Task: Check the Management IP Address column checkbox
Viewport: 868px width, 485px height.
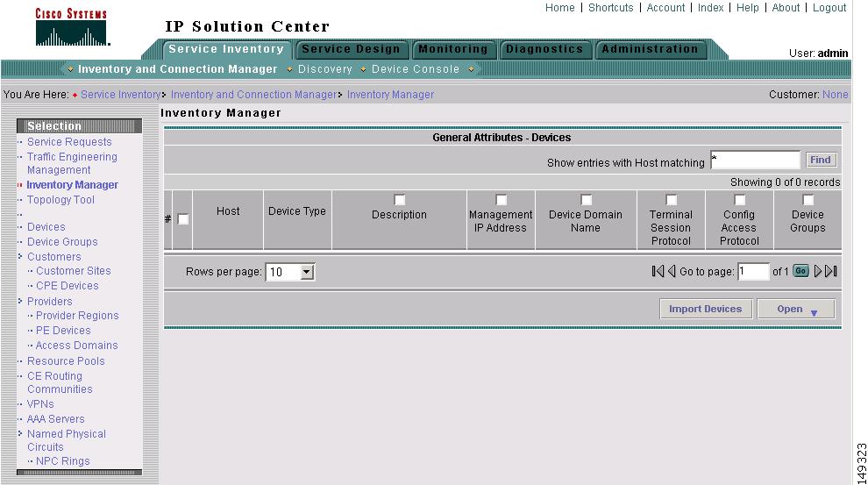Action: (x=501, y=200)
